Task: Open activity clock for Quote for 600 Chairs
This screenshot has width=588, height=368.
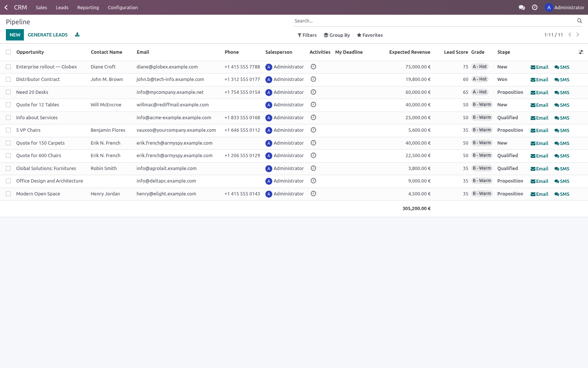Action: tap(313, 155)
